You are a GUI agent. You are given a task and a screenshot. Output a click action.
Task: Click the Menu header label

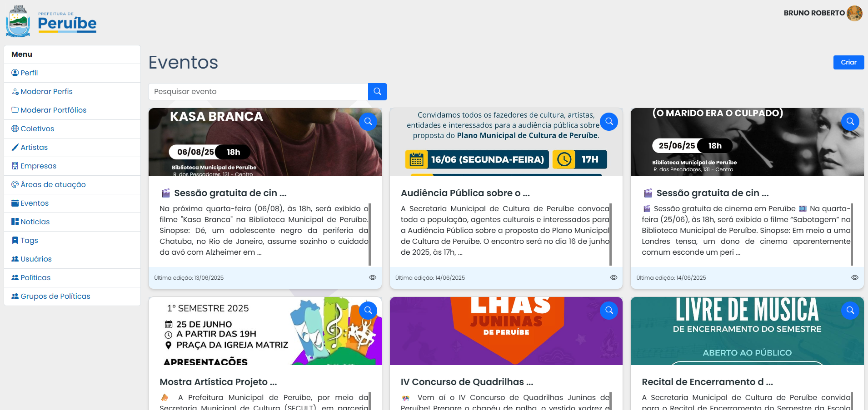[x=22, y=54]
